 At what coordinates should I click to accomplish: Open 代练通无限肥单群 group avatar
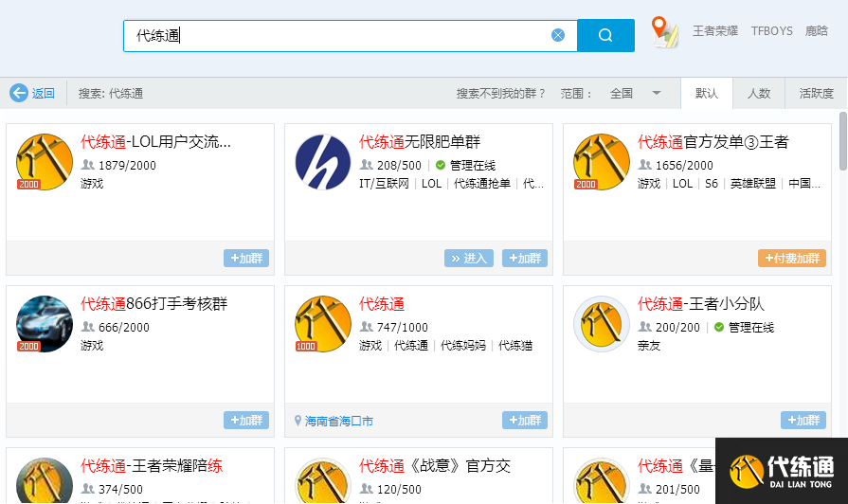[323, 162]
